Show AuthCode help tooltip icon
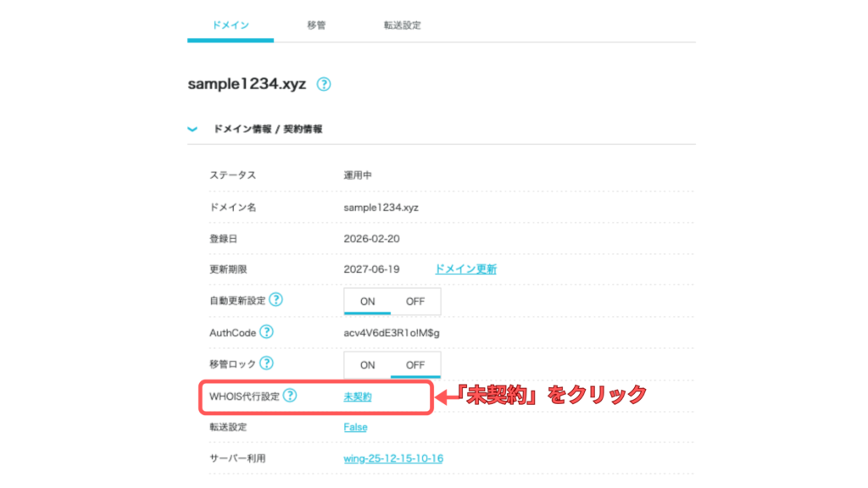Image resolution: width=868 pixels, height=488 pixels. click(266, 331)
